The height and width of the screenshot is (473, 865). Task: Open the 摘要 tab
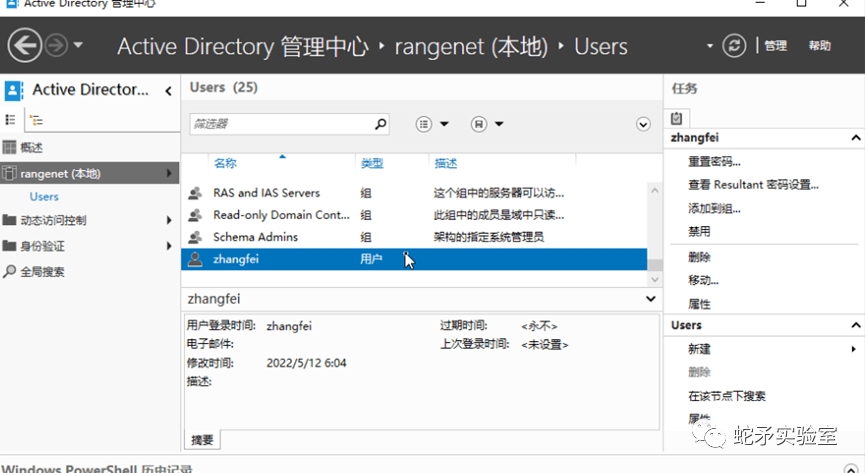pyautogui.click(x=202, y=440)
